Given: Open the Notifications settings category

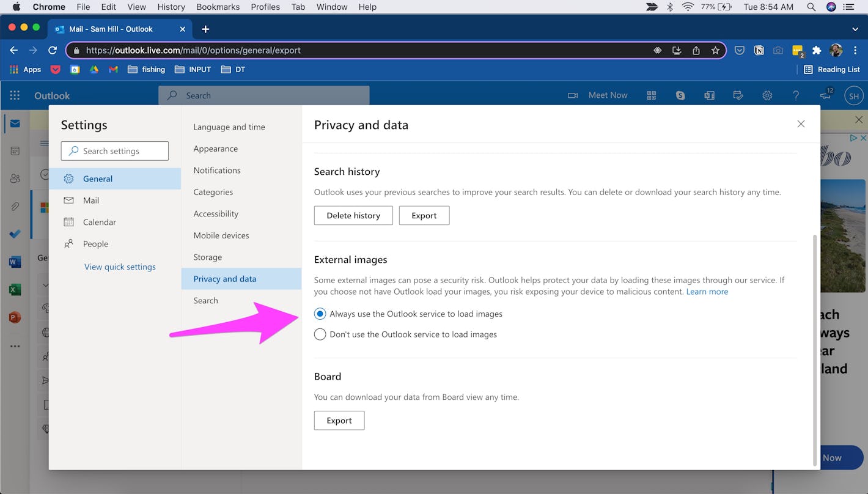Looking at the screenshot, I should click(216, 170).
